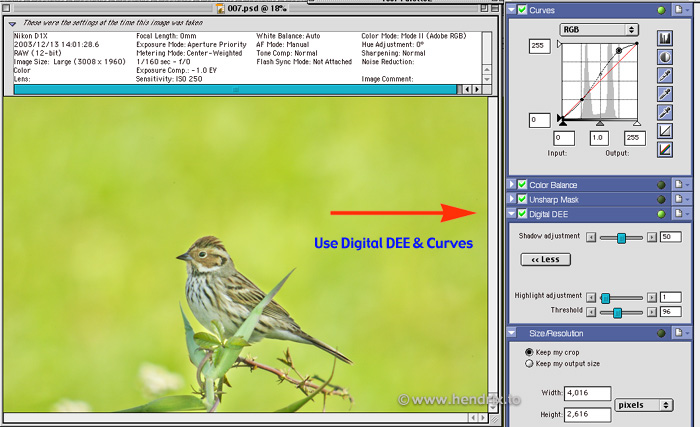Viewport: 700px width, 427px height.
Task: Click the white point triangle under the curve
Action: [x=637, y=122]
